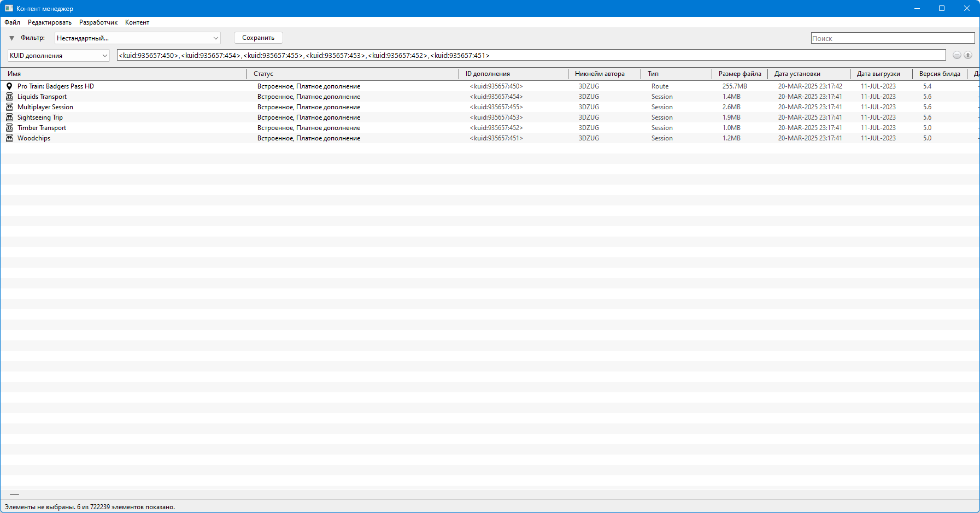Click the KUID list filter text field
This screenshot has width=980, height=513.
(x=531, y=55)
